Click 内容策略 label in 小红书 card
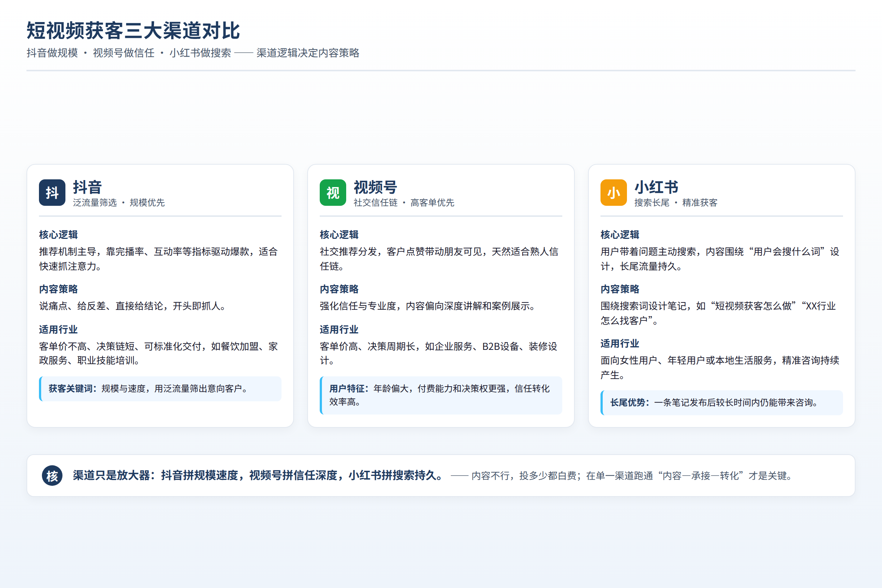This screenshot has width=882, height=588. click(x=620, y=289)
